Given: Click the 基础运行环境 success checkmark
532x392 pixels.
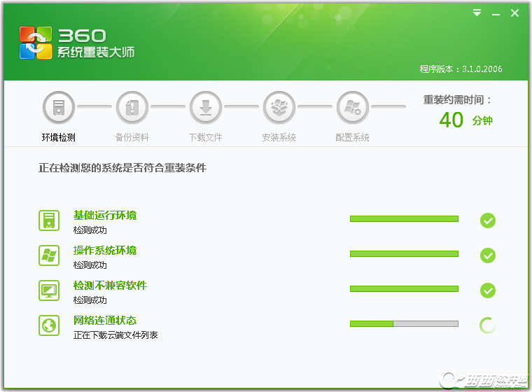Looking at the screenshot, I should tap(488, 220).
